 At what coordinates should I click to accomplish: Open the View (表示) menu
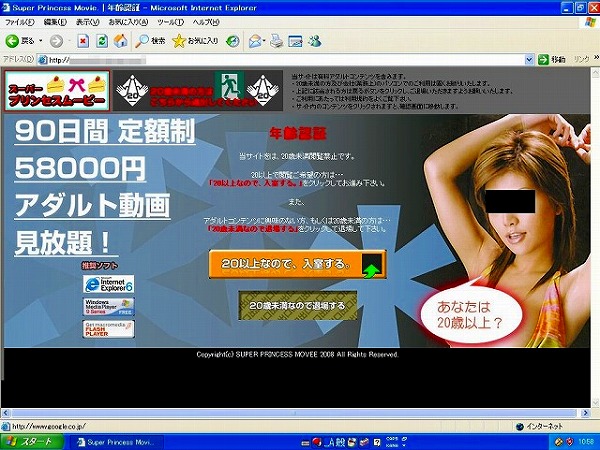coord(87,22)
